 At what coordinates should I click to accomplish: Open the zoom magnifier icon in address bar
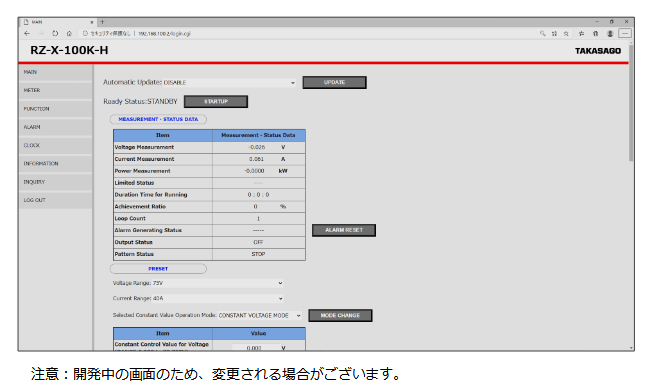[x=543, y=33]
